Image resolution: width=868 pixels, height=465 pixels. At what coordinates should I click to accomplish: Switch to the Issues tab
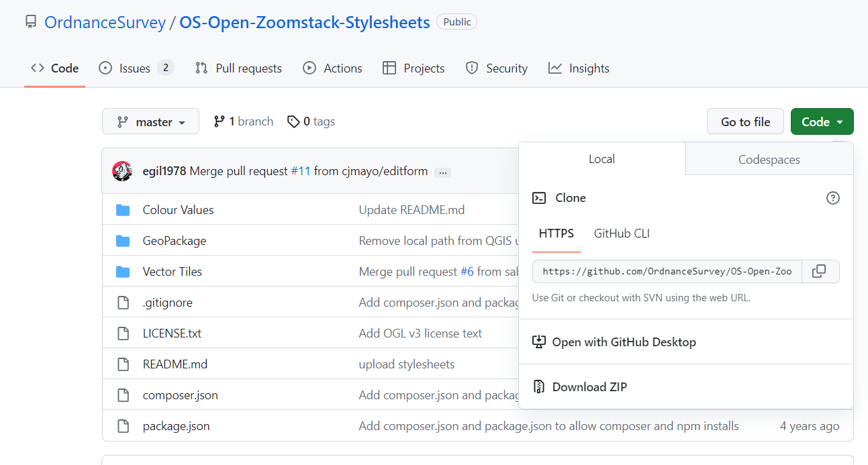pos(128,68)
